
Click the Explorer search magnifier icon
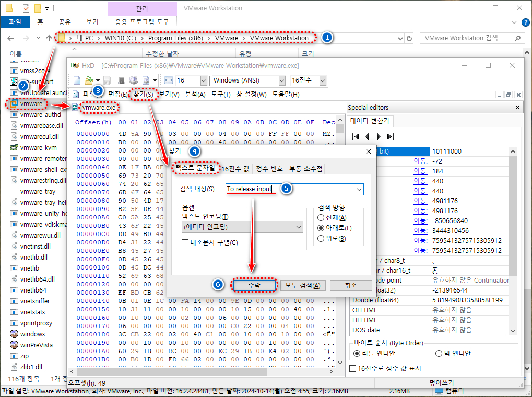click(x=517, y=38)
